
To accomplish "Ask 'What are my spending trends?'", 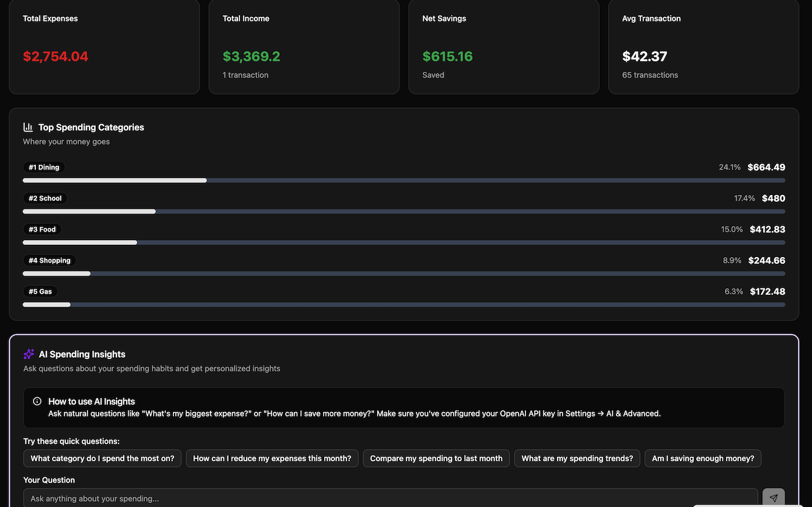I will coord(577,458).
